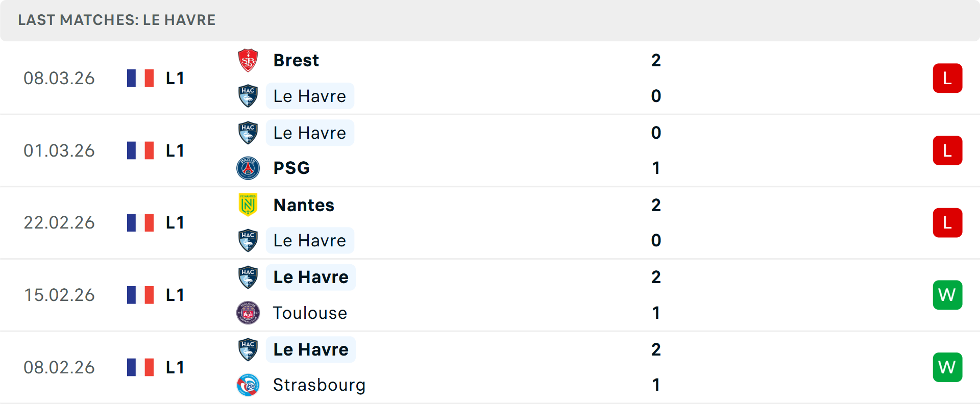Click the Nantes club logo
This screenshot has height=404, width=980.
tap(248, 205)
